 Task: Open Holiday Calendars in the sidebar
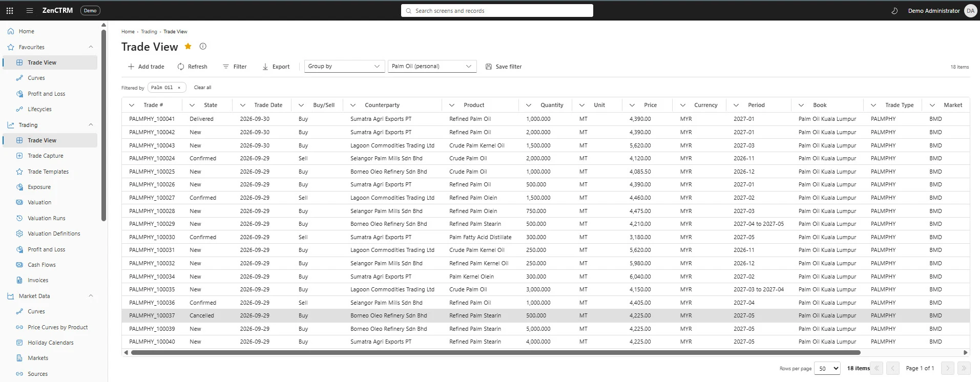pyautogui.click(x=49, y=343)
